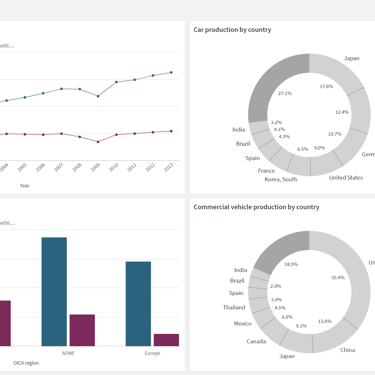The image size is (375, 375).
Task: Click the 'Europe' axis label
Action: [x=152, y=353]
